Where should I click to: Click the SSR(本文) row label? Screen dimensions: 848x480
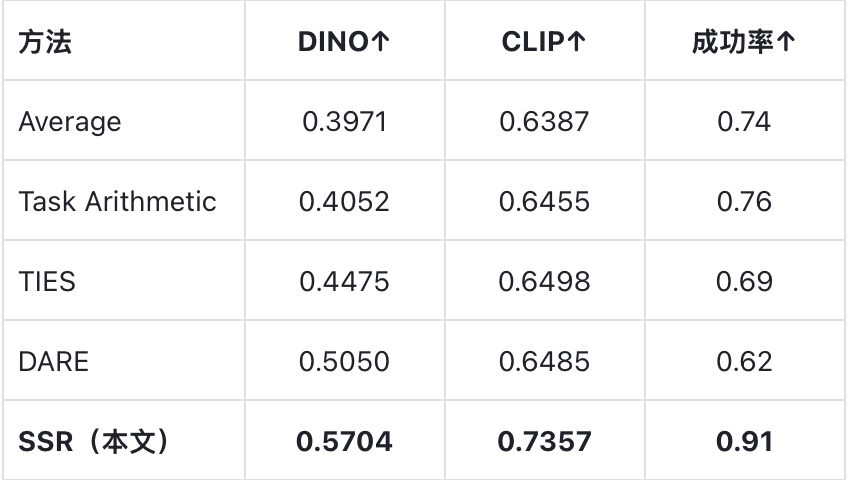[x=94, y=442]
